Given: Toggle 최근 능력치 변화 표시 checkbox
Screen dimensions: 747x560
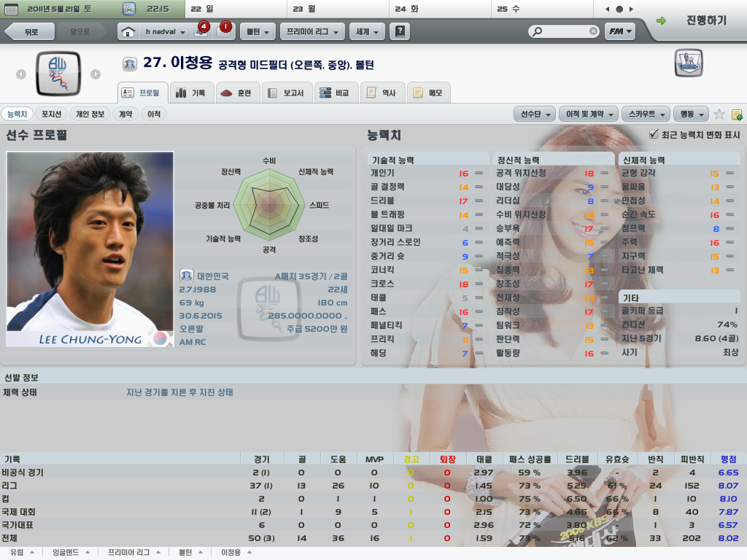Looking at the screenshot, I should [654, 135].
